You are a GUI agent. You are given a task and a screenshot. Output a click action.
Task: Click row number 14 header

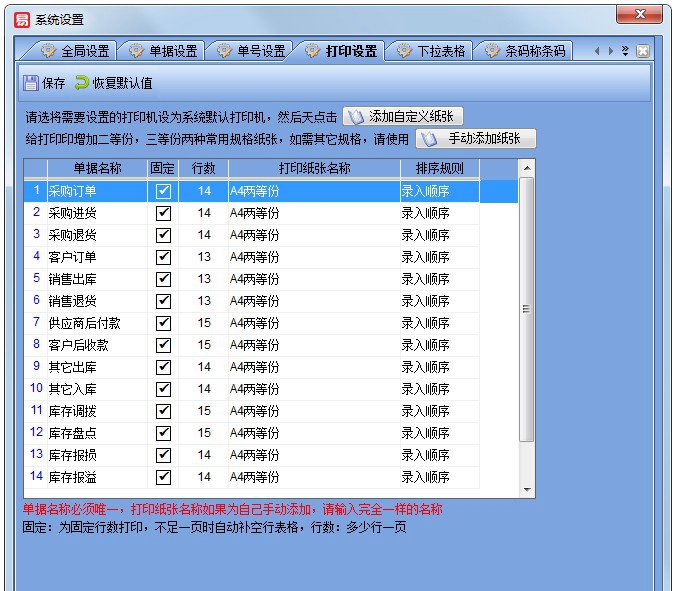(x=36, y=477)
